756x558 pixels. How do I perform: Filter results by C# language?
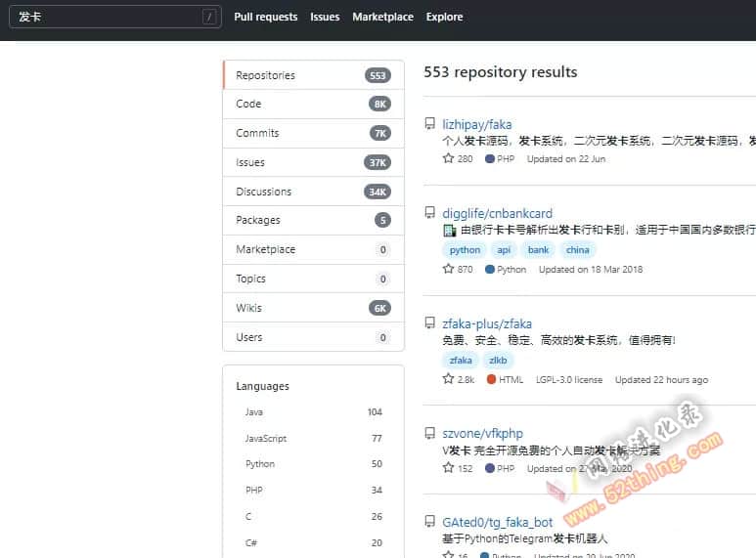(313, 543)
